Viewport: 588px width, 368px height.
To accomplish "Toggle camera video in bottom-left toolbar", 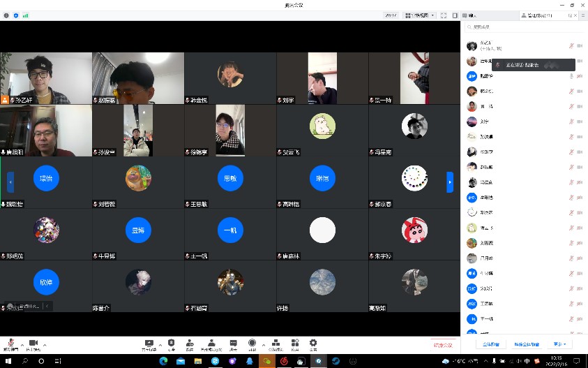I will tap(32, 344).
